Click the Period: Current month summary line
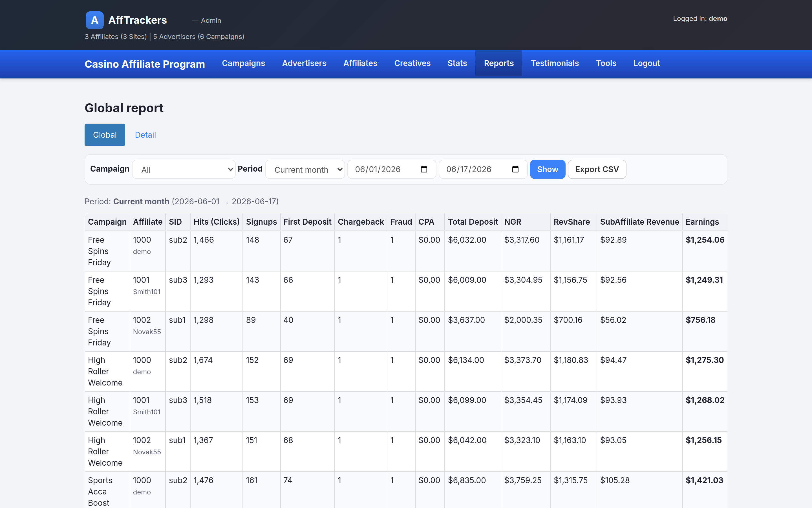Image resolution: width=812 pixels, height=508 pixels. (181, 201)
